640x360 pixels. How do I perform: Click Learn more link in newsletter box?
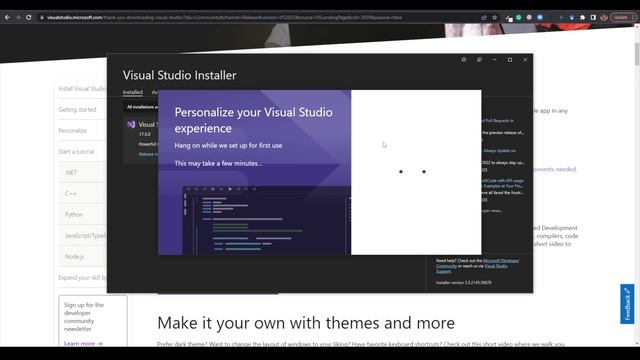tap(83, 344)
